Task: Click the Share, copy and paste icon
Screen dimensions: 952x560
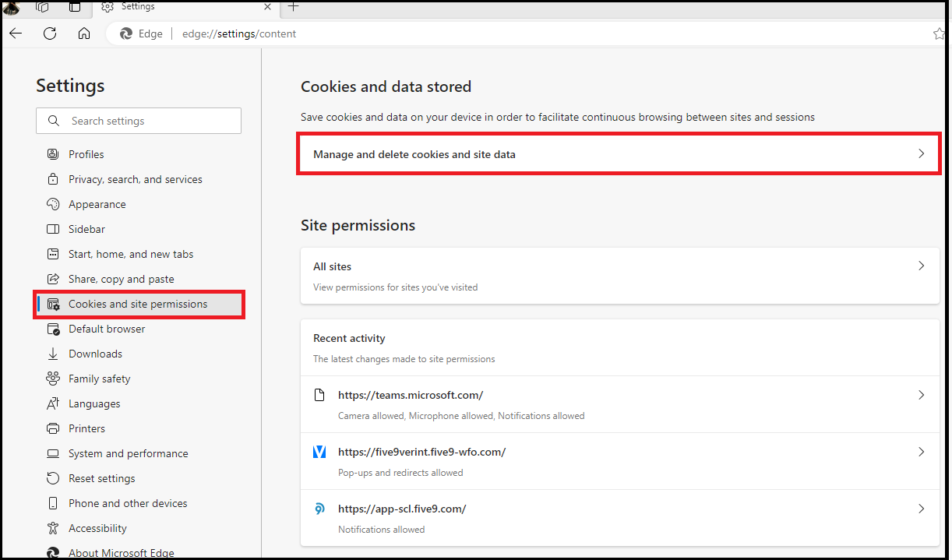Action: click(53, 279)
